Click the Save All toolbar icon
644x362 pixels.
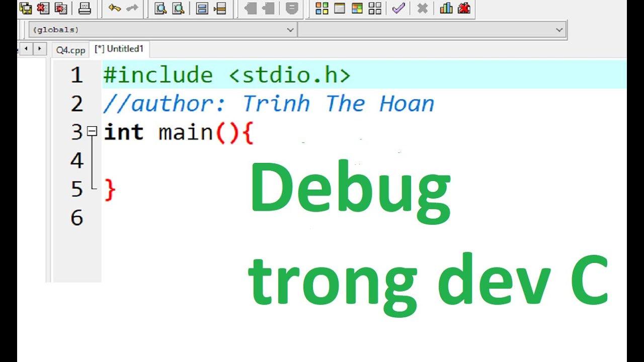tap(25, 8)
